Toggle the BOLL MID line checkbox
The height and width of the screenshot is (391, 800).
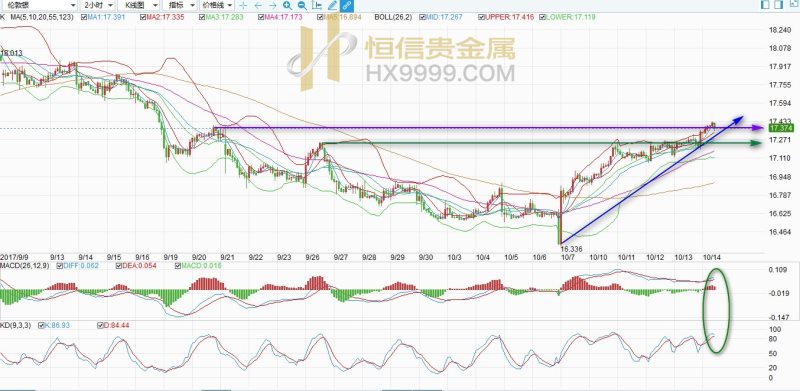click(422, 17)
